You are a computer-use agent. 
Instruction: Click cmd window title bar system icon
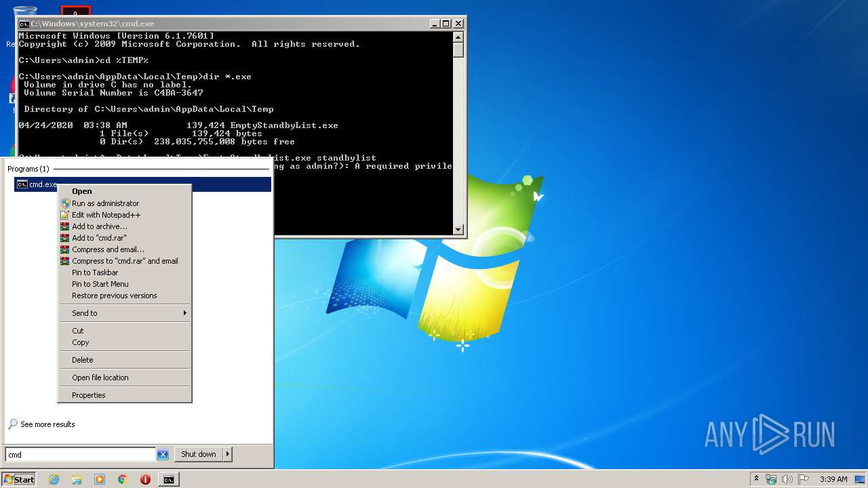tap(24, 24)
